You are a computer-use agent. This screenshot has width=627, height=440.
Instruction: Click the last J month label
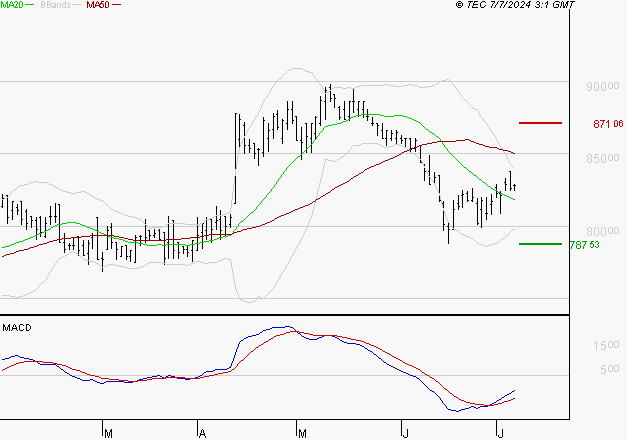point(500,433)
